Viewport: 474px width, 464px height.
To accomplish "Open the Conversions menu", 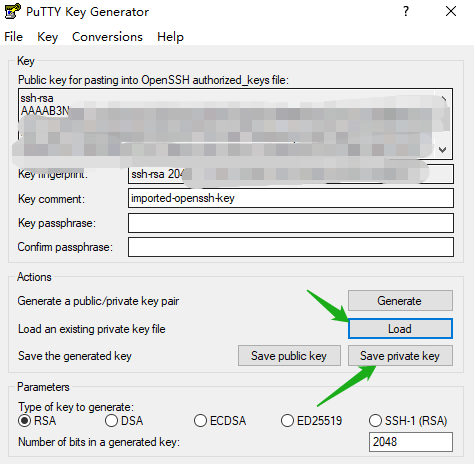I will point(107,37).
